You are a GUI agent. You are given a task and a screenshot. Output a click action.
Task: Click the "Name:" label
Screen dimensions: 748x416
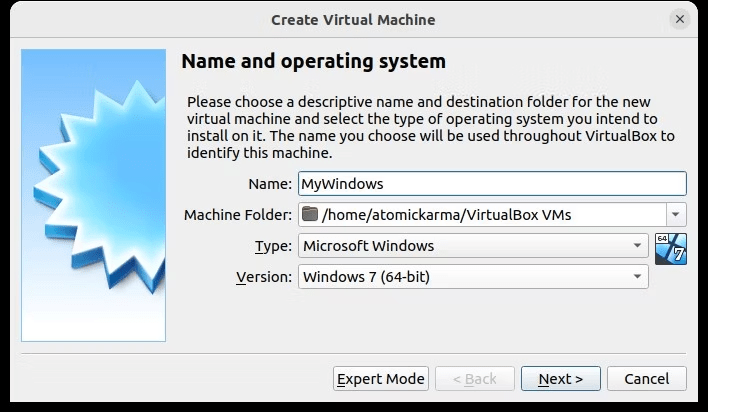tap(270, 184)
